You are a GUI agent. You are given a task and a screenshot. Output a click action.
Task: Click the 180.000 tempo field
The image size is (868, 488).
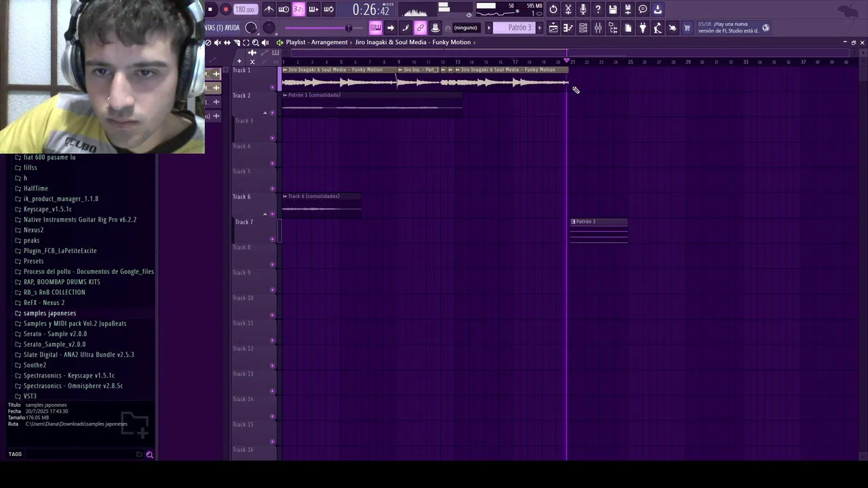tap(245, 9)
